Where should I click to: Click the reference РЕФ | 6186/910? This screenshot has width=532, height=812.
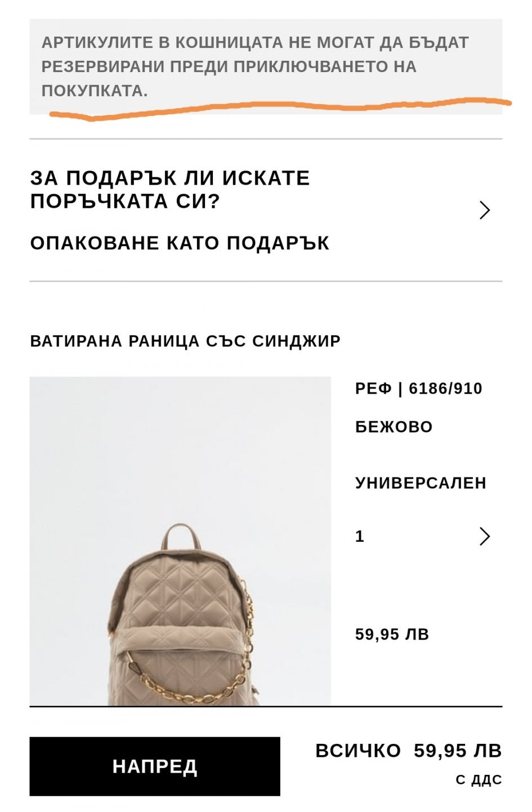(419, 389)
